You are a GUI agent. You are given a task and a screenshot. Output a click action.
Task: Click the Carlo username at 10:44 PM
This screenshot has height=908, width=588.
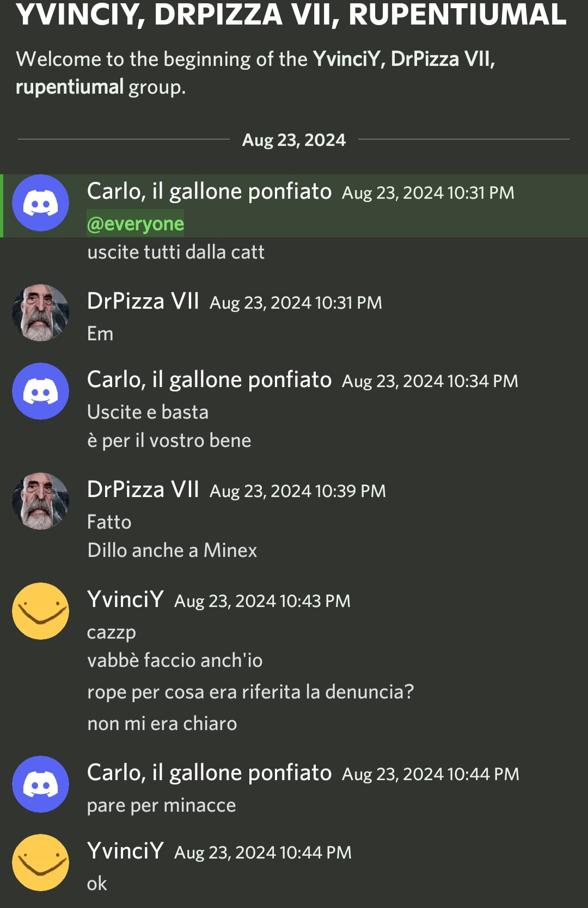pyautogui.click(x=209, y=772)
